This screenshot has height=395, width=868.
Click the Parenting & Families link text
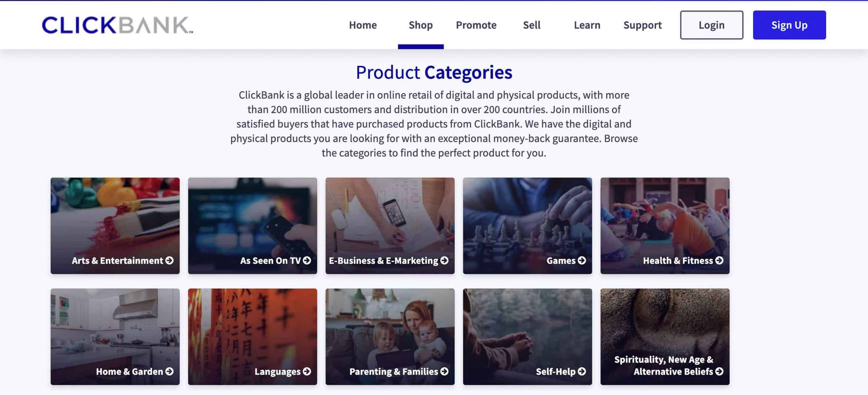394,372
